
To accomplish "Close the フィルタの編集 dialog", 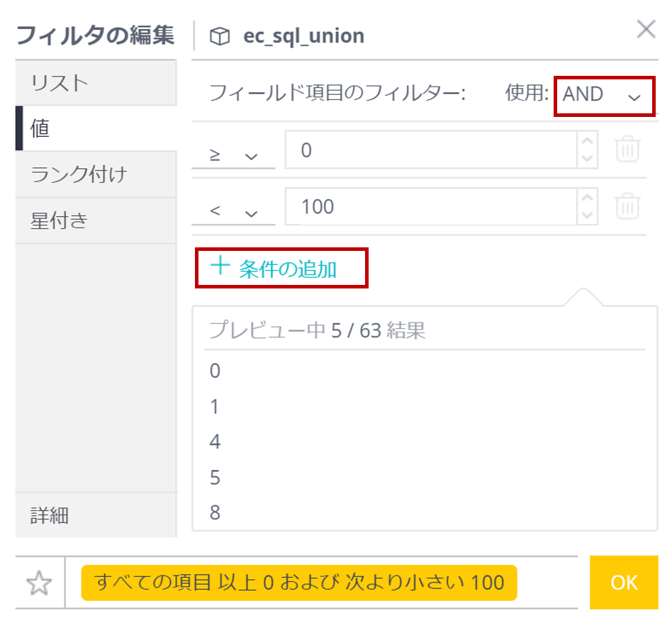I will (x=646, y=29).
